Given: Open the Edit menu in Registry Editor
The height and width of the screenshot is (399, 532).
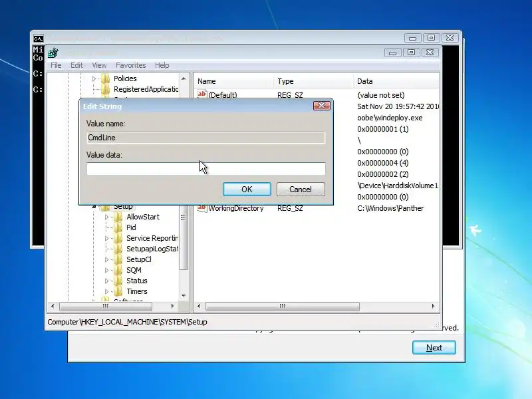Looking at the screenshot, I should 76,65.
